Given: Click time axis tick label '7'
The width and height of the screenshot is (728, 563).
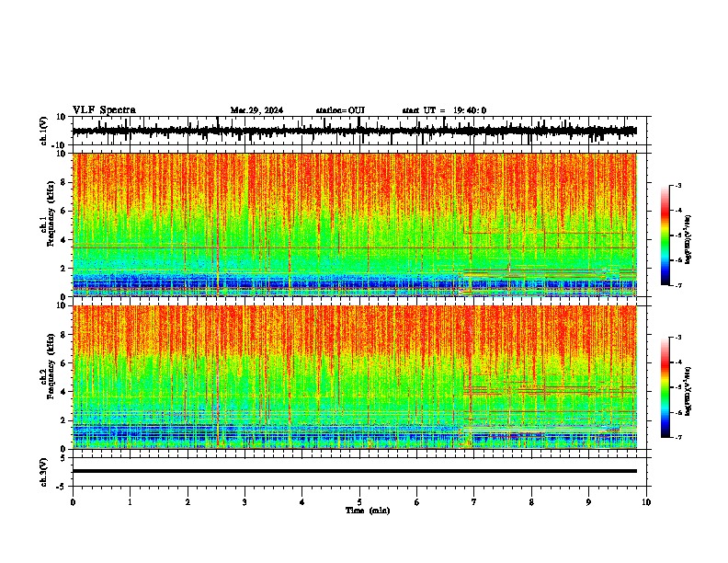Looking at the screenshot, I should (x=474, y=502).
